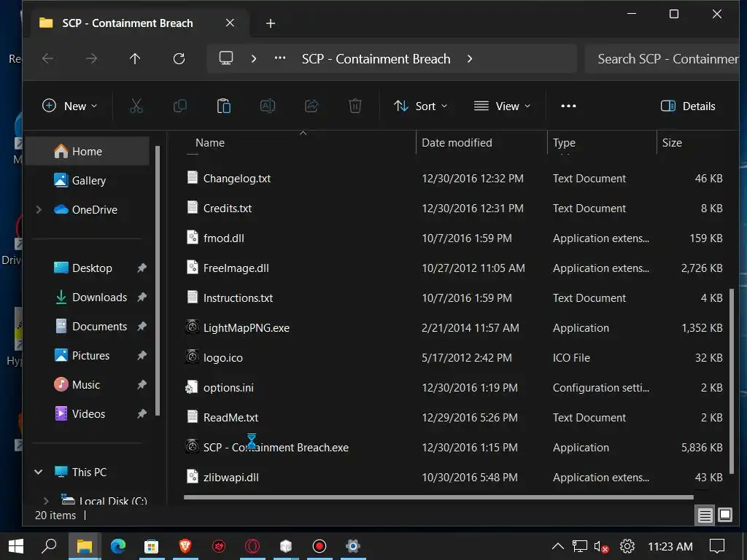Screen dimensions: 747x560
Task: Open taskbar Search magnifier
Action: tap(49, 545)
